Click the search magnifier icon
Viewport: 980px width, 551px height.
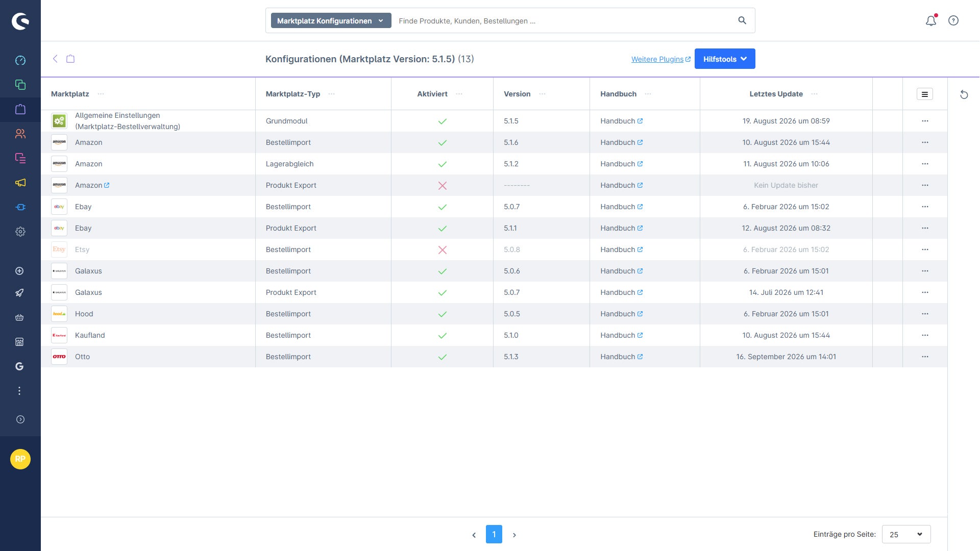click(742, 20)
